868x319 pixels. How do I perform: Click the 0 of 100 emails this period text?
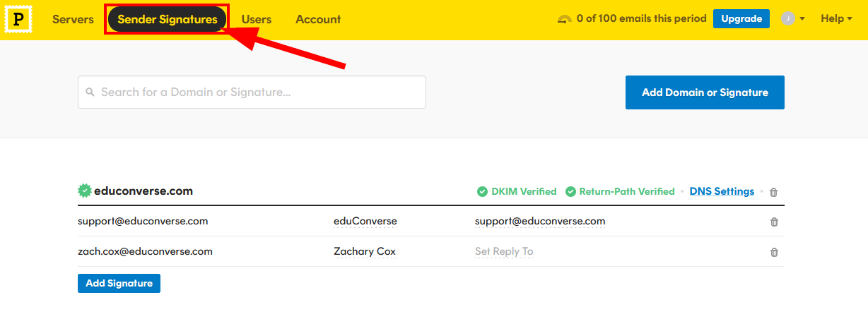tap(641, 19)
